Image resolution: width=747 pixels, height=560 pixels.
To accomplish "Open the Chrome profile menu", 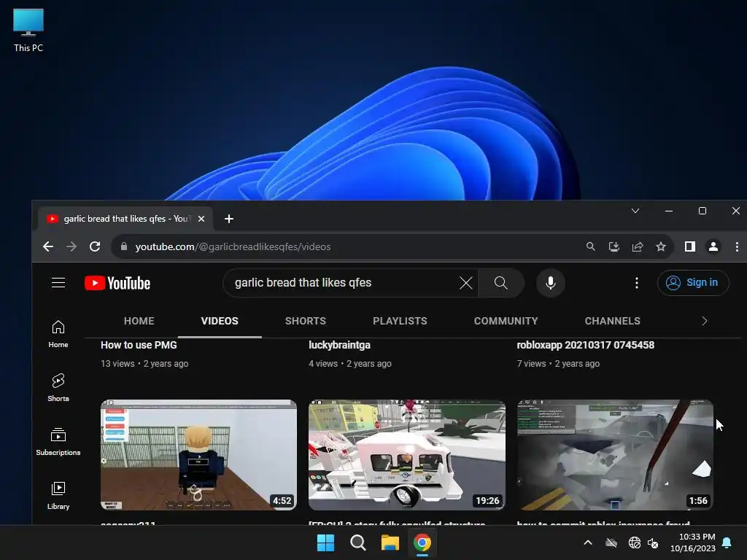I will [713, 246].
